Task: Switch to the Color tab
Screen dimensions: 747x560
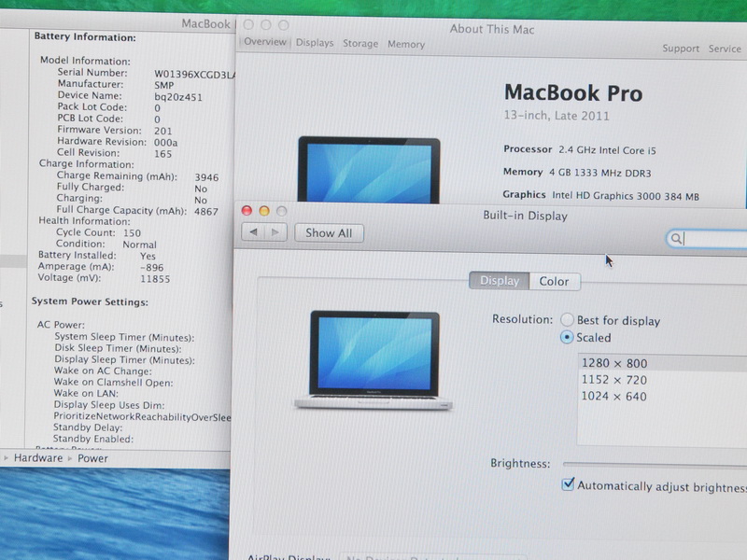Action: pyautogui.click(x=554, y=282)
